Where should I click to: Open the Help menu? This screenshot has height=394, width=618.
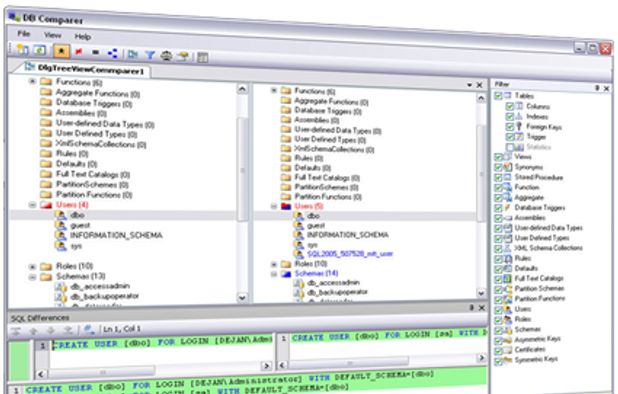[83, 37]
